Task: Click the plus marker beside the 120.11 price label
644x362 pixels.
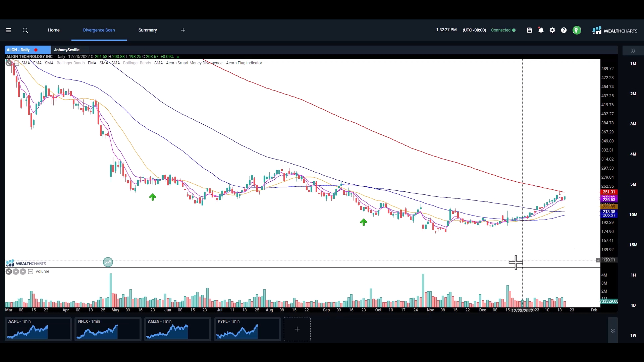Action: (x=598, y=260)
